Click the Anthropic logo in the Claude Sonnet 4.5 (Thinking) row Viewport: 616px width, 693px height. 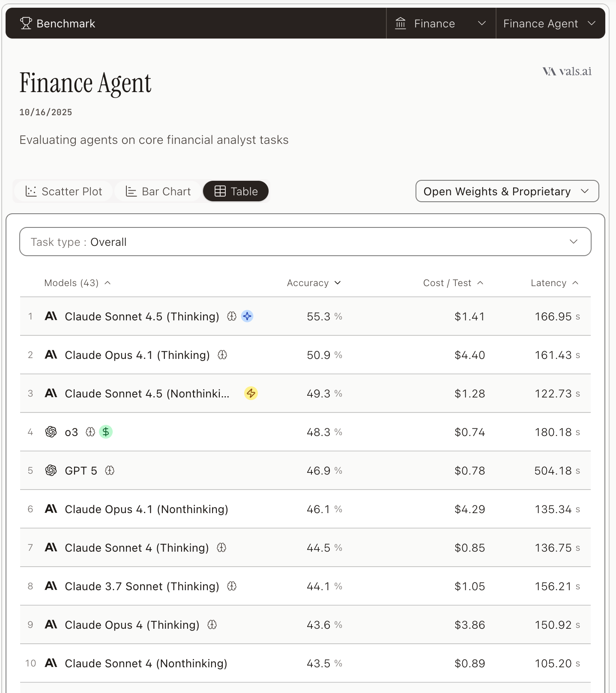[x=51, y=317]
